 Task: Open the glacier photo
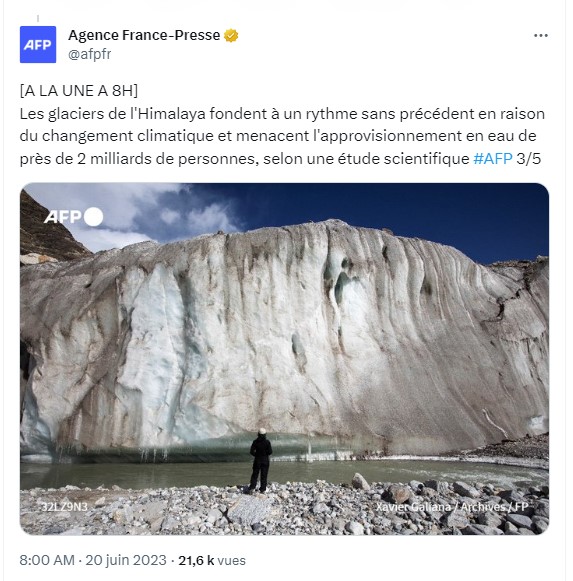(x=284, y=358)
